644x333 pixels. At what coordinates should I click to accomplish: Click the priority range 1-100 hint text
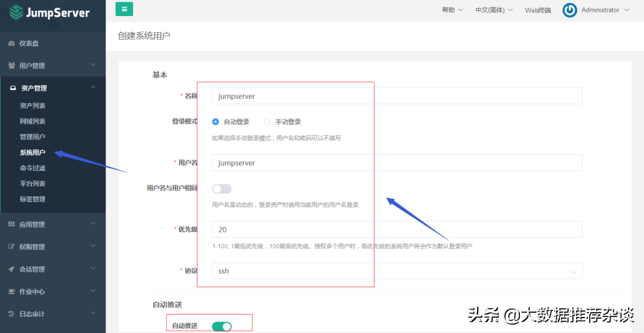click(342, 247)
